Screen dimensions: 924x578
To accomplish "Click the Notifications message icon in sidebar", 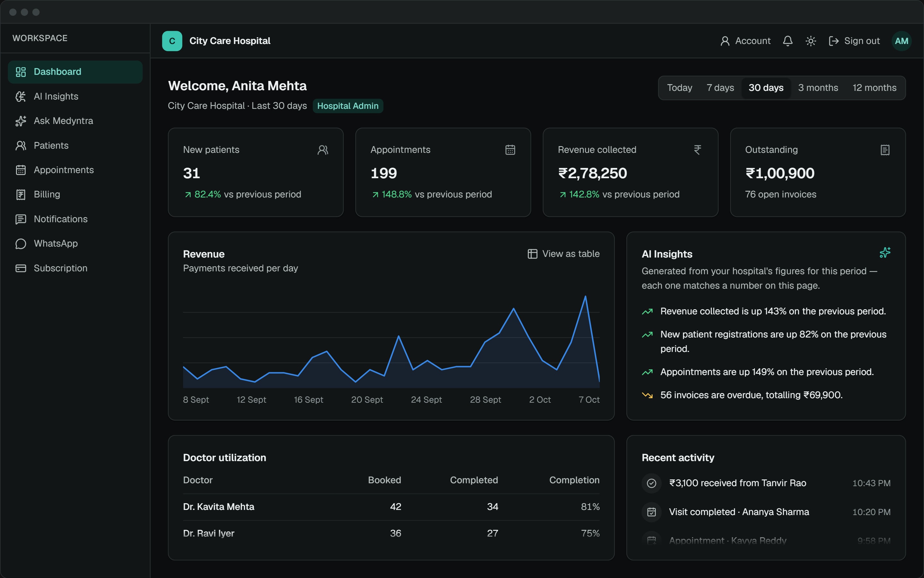I will [21, 219].
